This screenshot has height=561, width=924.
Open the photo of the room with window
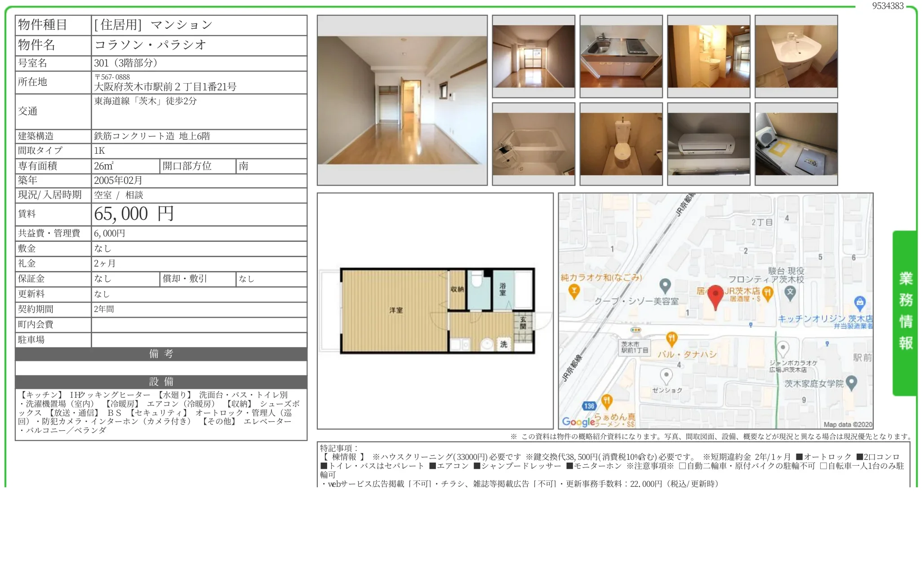[x=533, y=56]
